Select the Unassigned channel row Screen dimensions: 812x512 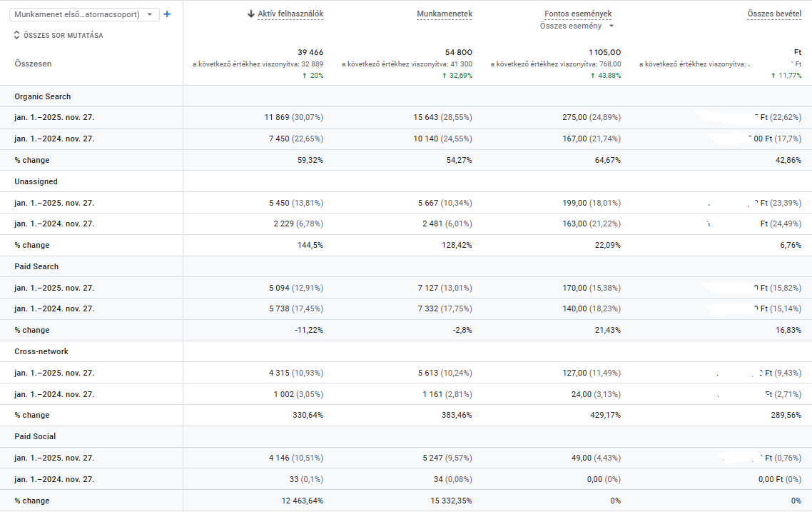[x=36, y=181]
